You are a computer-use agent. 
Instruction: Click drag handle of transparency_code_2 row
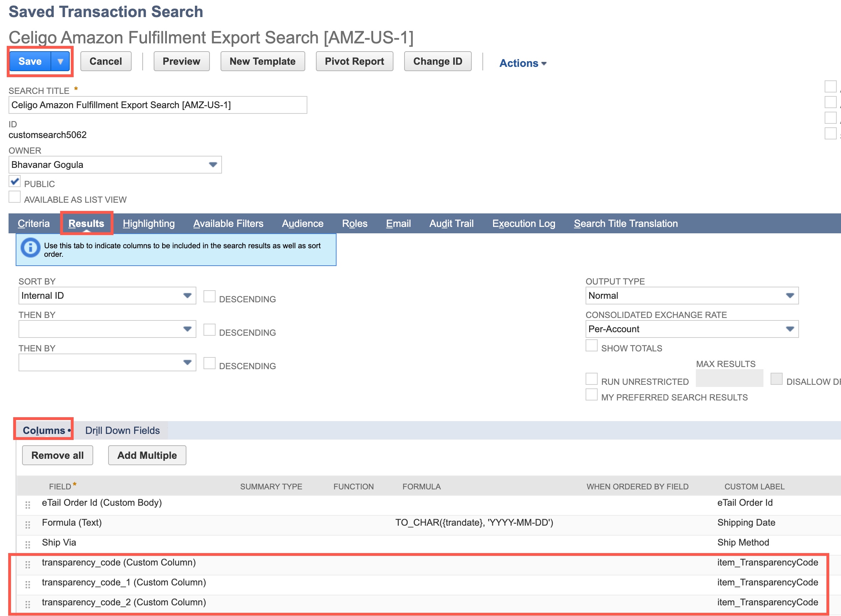pyautogui.click(x=28, y=604)
